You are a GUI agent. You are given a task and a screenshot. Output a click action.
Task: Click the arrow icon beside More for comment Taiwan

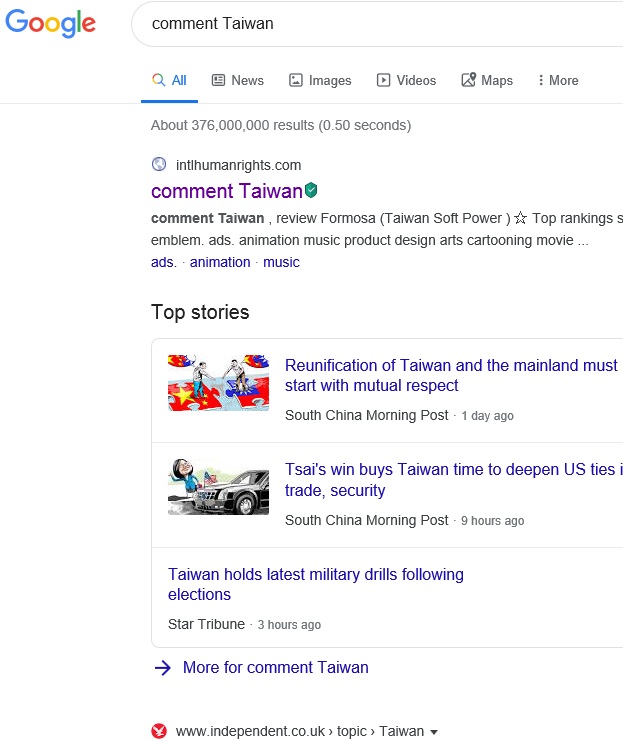[x=163, y=668]
